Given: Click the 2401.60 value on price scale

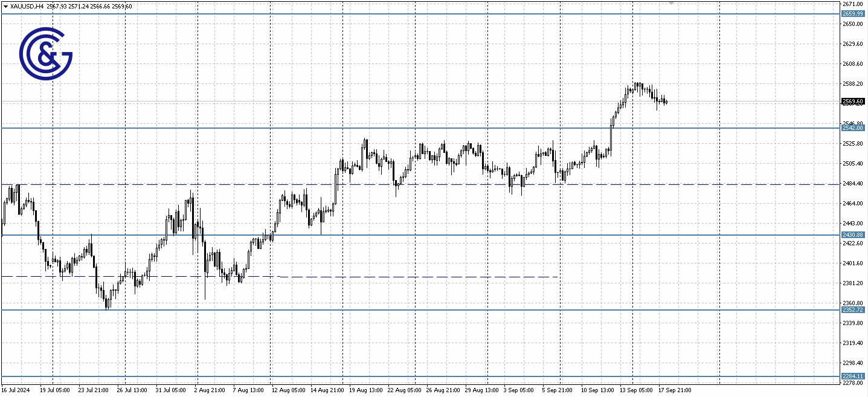Looking at the screenshot, I should tap(852, 263).
